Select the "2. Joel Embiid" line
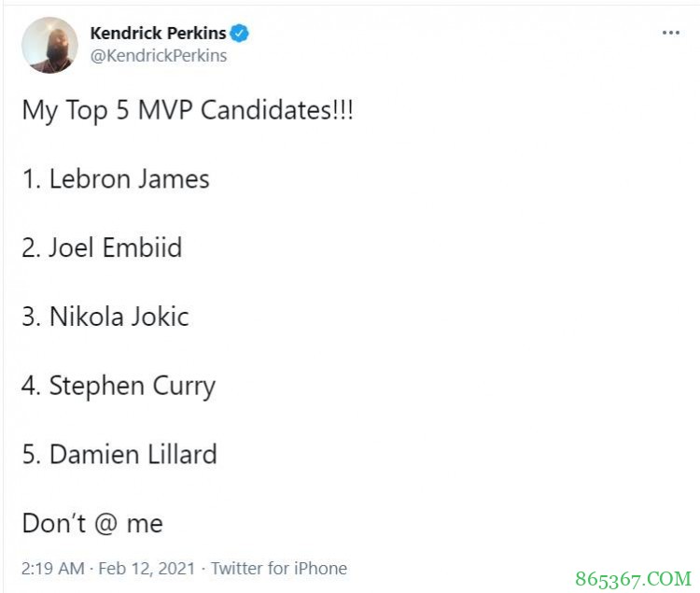 tap(102, 248)
